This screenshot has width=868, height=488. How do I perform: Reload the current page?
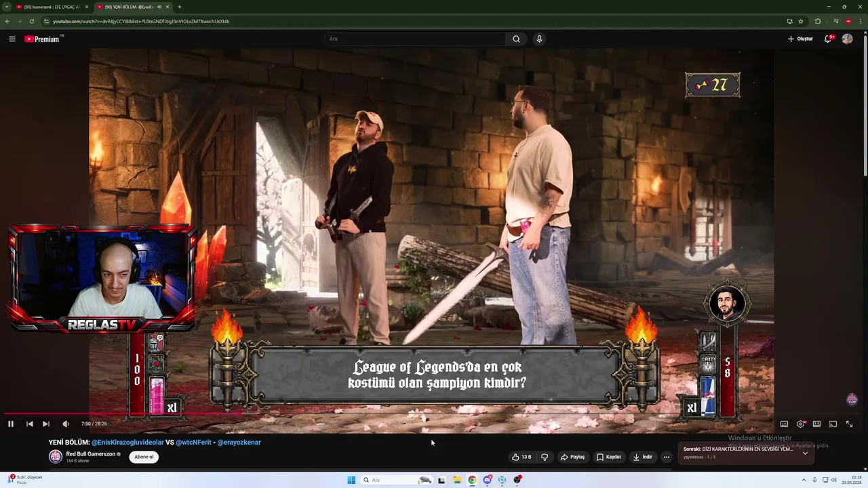[x=31, y=21]
